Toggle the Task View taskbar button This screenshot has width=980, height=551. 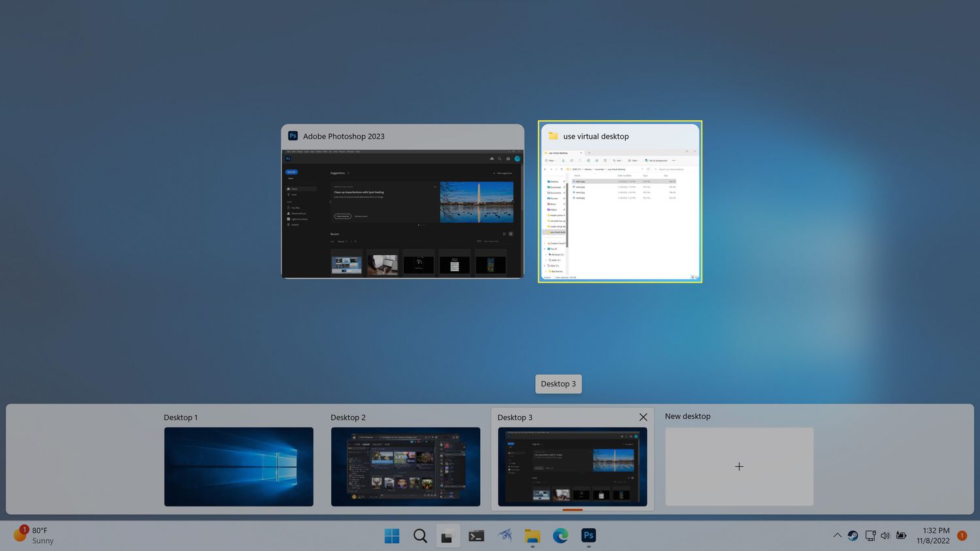click(x=448, y=536)
